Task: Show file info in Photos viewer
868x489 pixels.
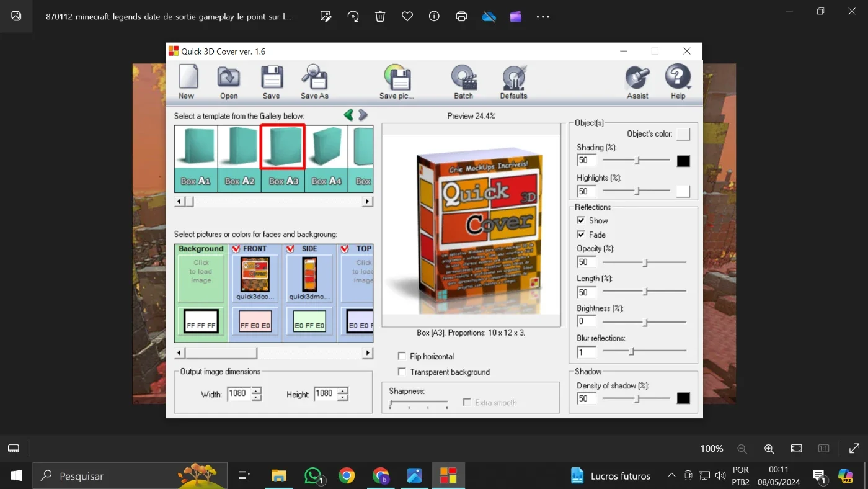Action: (434, 17)
